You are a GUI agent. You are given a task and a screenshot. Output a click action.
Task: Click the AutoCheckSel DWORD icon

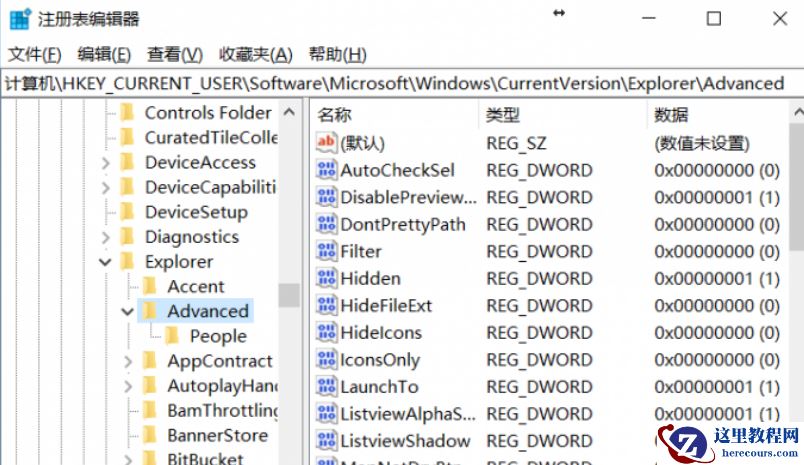[x=326, y=170]
